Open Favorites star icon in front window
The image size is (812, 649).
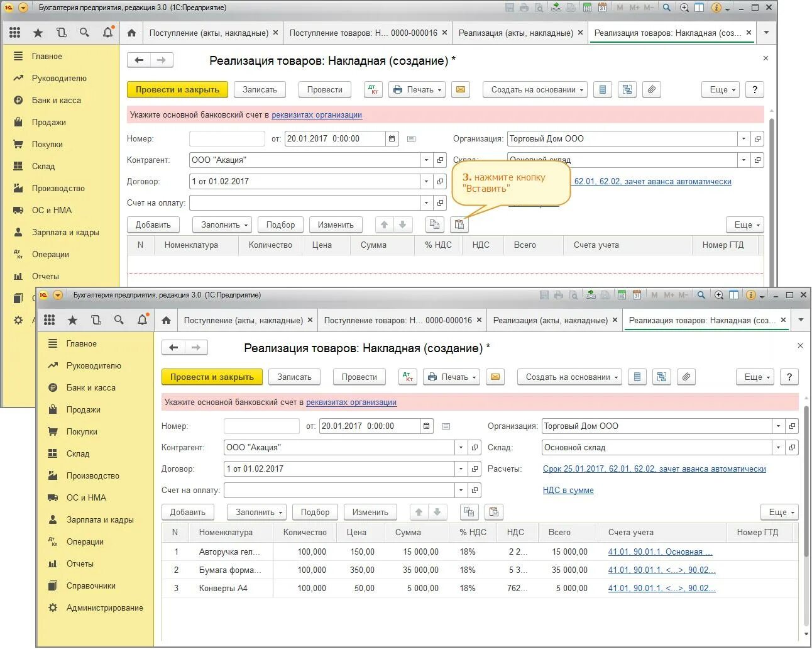(x=73, y=320)
